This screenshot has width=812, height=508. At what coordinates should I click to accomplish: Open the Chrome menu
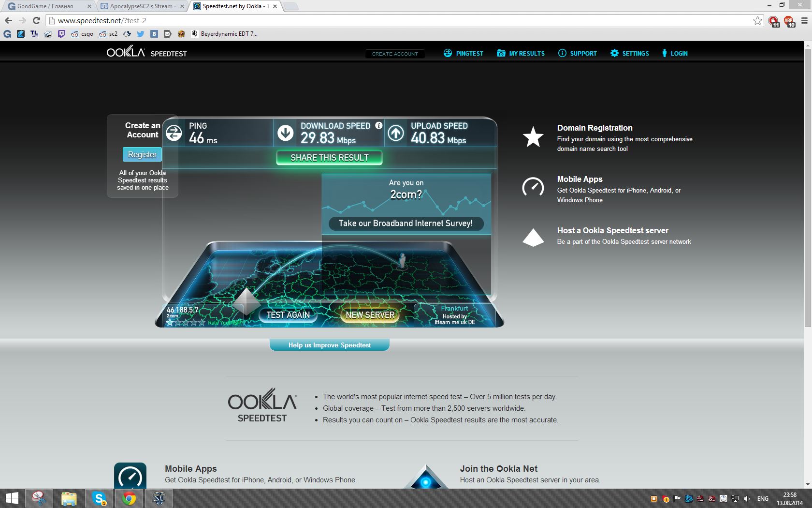click(804, 20)
